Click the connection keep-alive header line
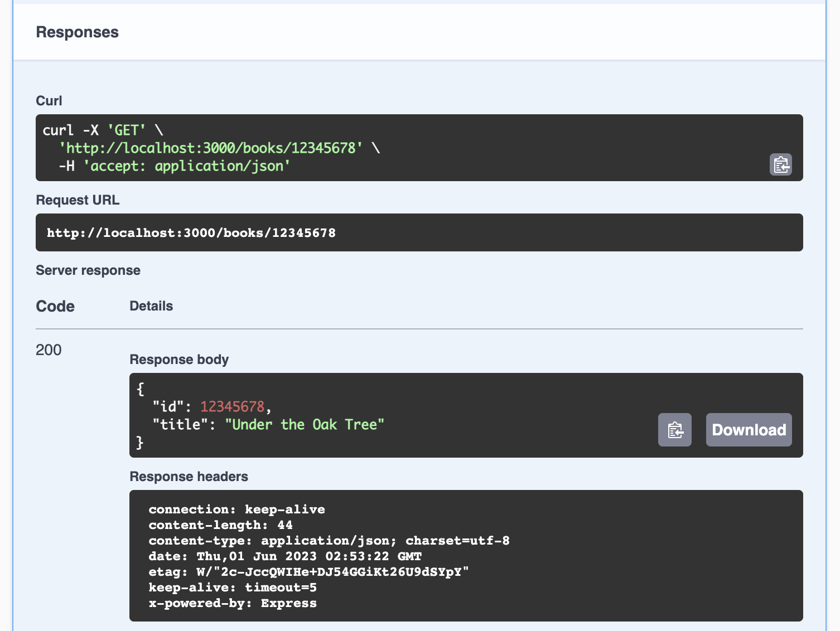 [x=236, y=509]
